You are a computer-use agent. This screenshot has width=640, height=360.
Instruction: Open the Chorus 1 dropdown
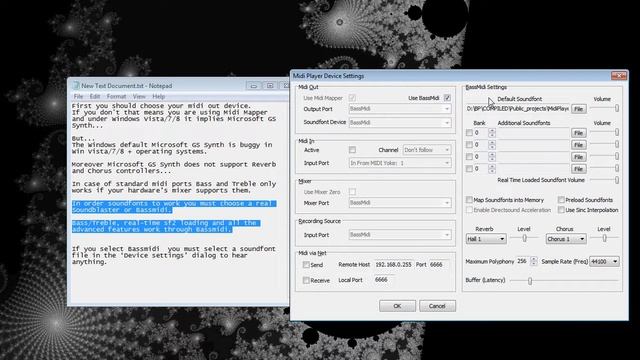coord(566,239)
